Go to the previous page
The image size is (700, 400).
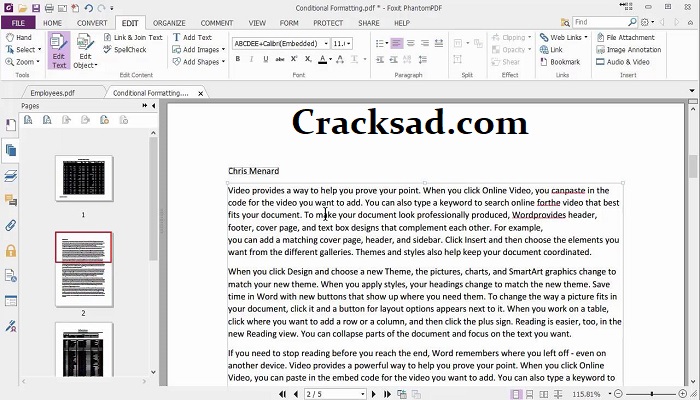click(296, 394)
